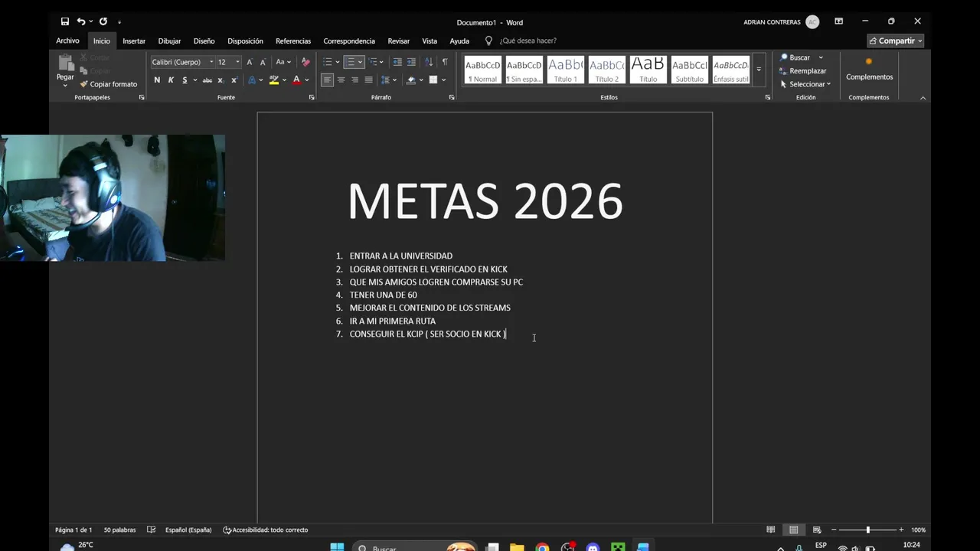Click the Reemplazar icon
Viewport: 980px width, 551px height.
784,70
